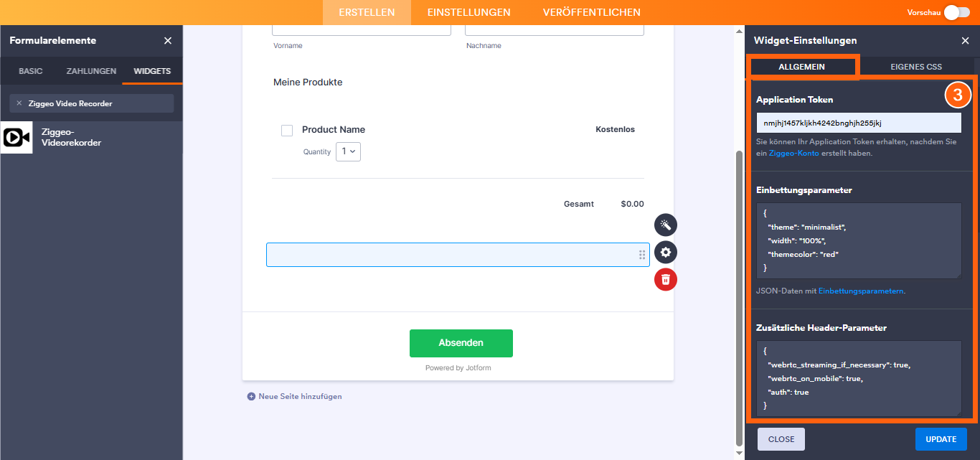Click the Application Token input field
The height and width of the screenshot is (460, 980).
point(859,123)
